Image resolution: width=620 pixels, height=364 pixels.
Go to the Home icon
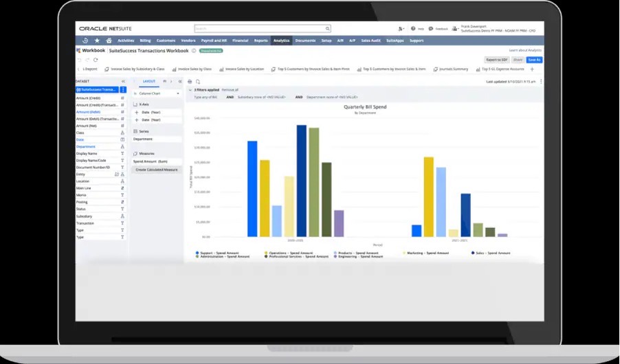109,41
